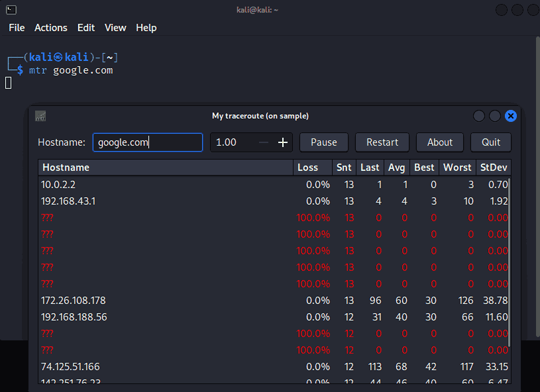Click the mtr application icon in title bar

click(40, 116)
